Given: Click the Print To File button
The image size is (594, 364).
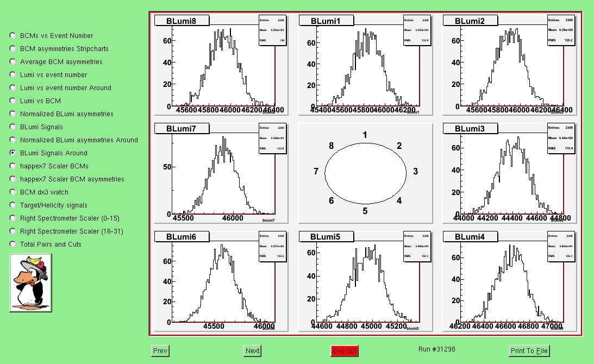Looking at the screenshot, I should (x=529, y=351).
